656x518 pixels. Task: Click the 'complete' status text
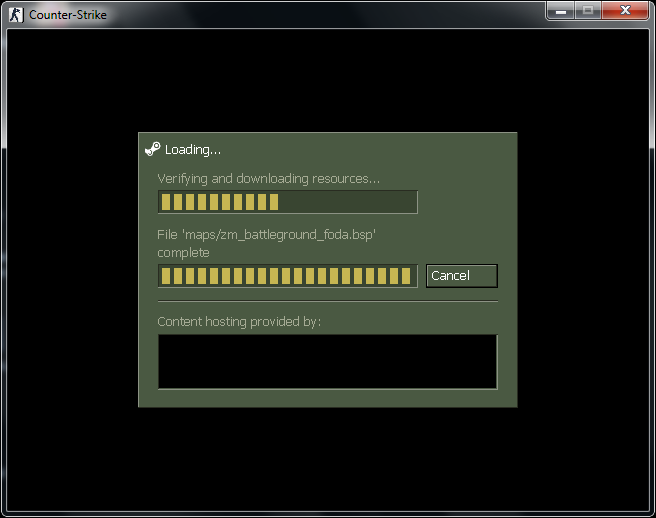(x=183, y=253)
